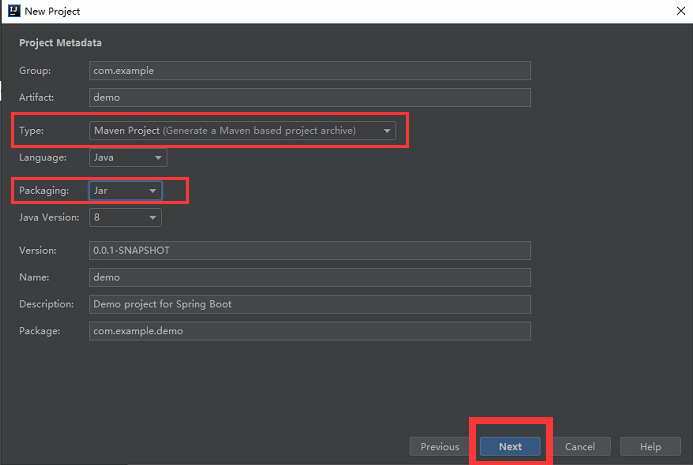693x465 pixels.
Task: Edit the Package field com.example.demo
Action: point(310,331)
